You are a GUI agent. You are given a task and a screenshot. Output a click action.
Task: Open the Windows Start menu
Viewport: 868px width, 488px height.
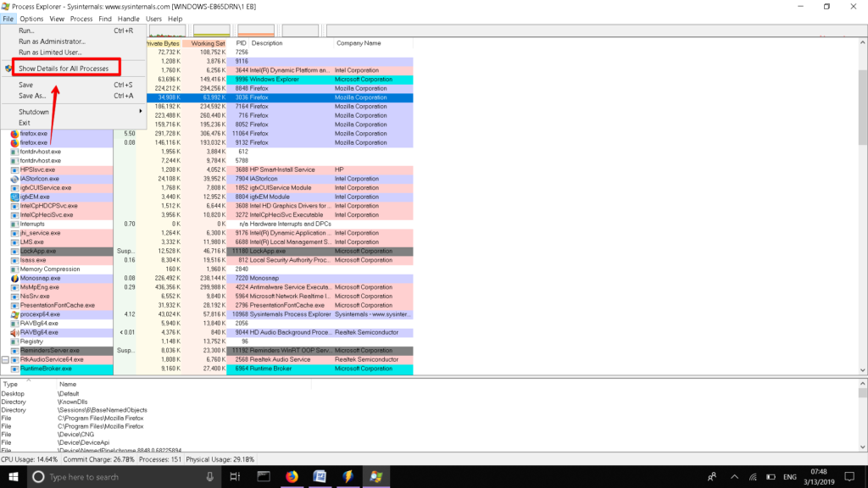(x=14, y=476)
